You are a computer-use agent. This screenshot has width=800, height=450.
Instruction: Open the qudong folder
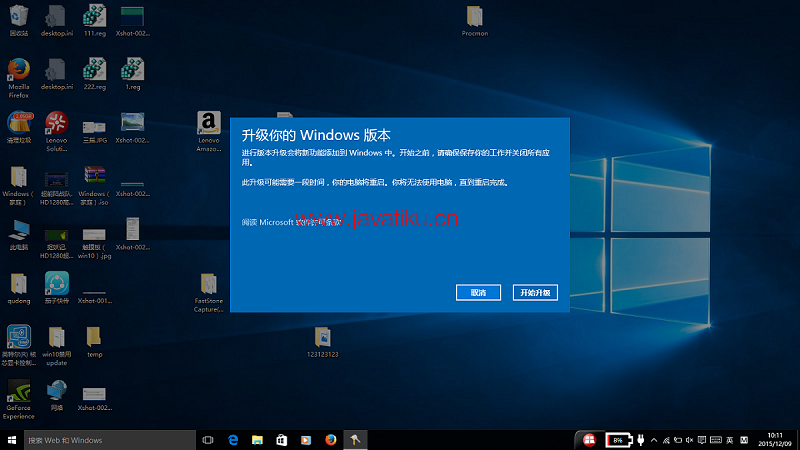(x=18, y=289)
